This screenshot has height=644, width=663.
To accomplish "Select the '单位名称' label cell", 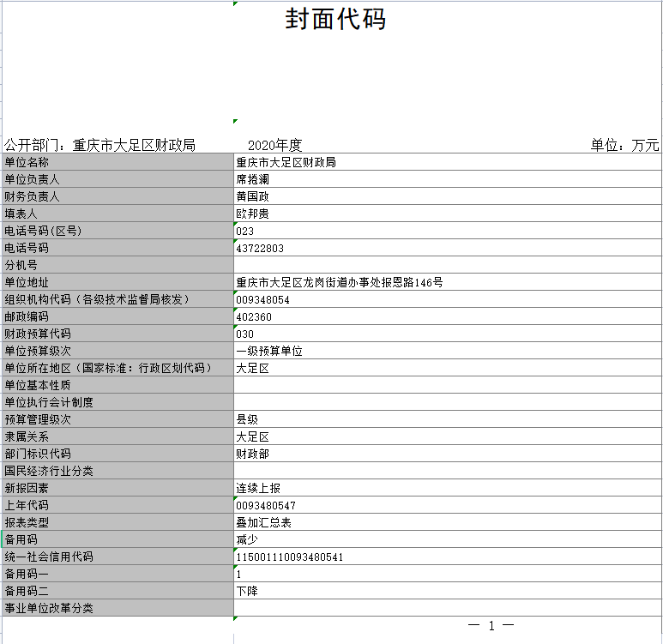I will point(118,162).
